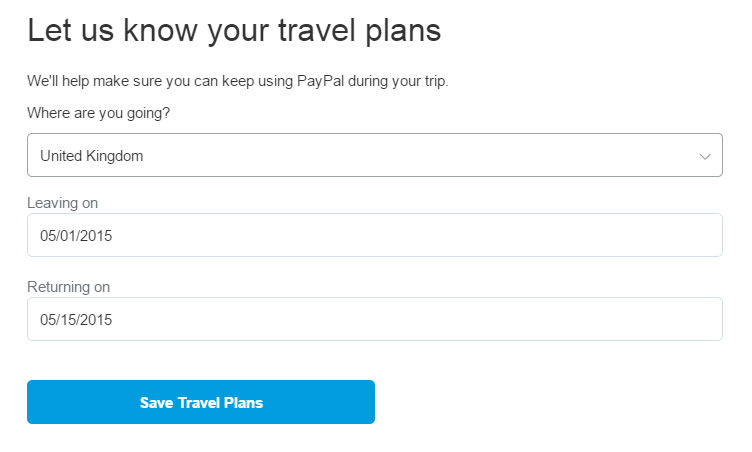Click the PayPal trip description sentence
Image resolution: width=752 pixels, height=452 pixels.
click(x=237, y=81)
